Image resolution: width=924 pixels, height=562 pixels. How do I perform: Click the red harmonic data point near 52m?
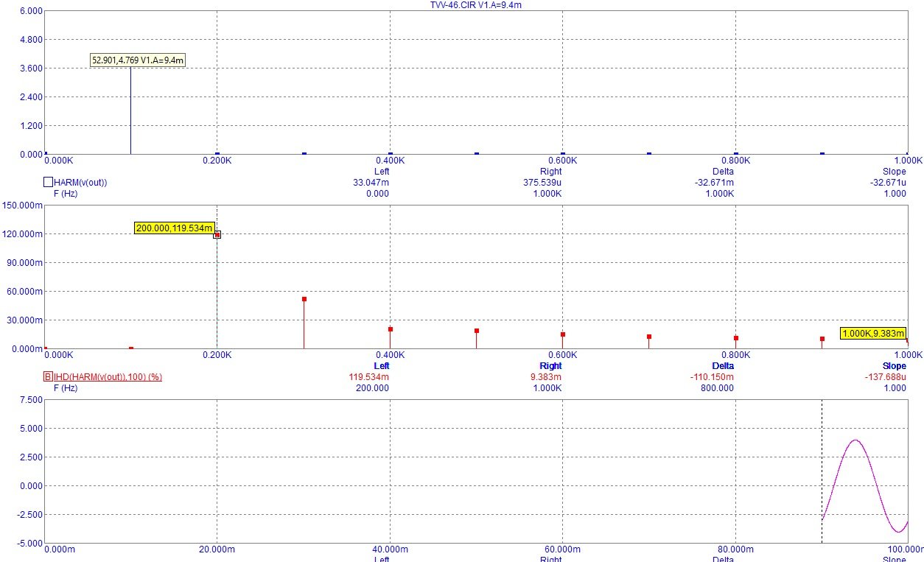tap(304, 299)
